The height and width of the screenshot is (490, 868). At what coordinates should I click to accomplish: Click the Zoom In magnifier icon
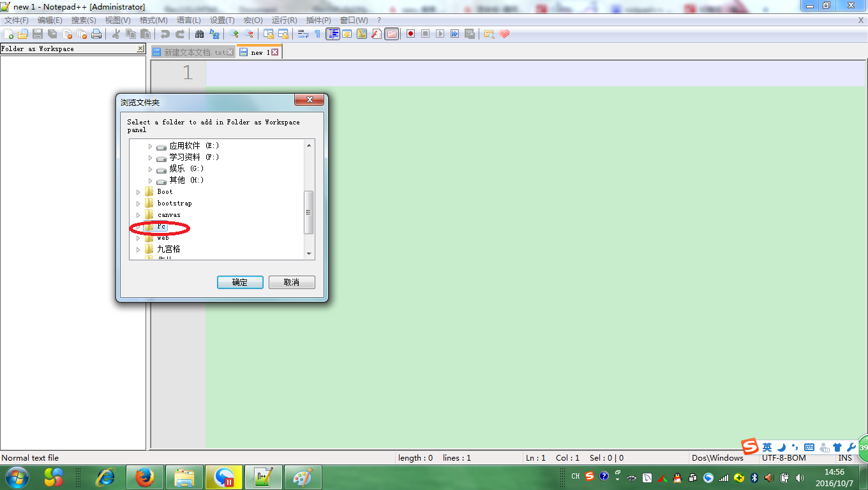(x=234, y=34)
